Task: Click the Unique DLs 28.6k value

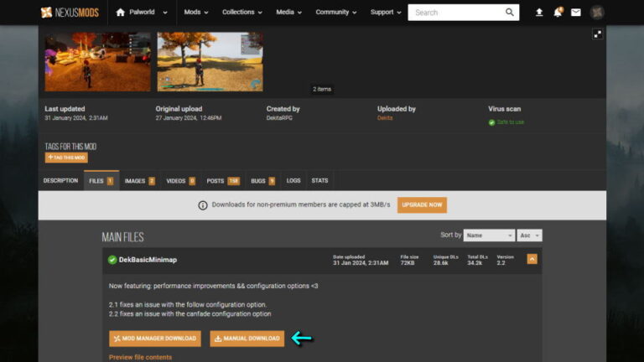Action: (x=441, y=263)
